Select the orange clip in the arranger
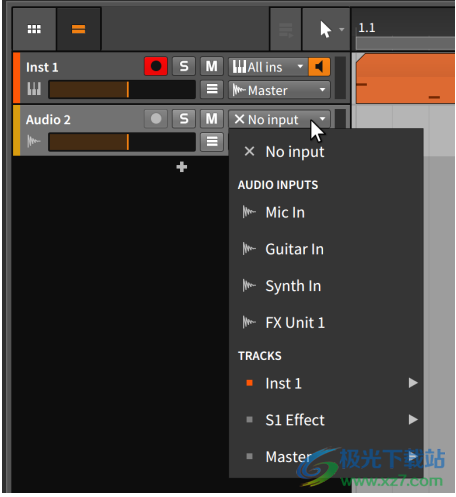The height and width of the screenshot is (497, 456). [405, 78]
